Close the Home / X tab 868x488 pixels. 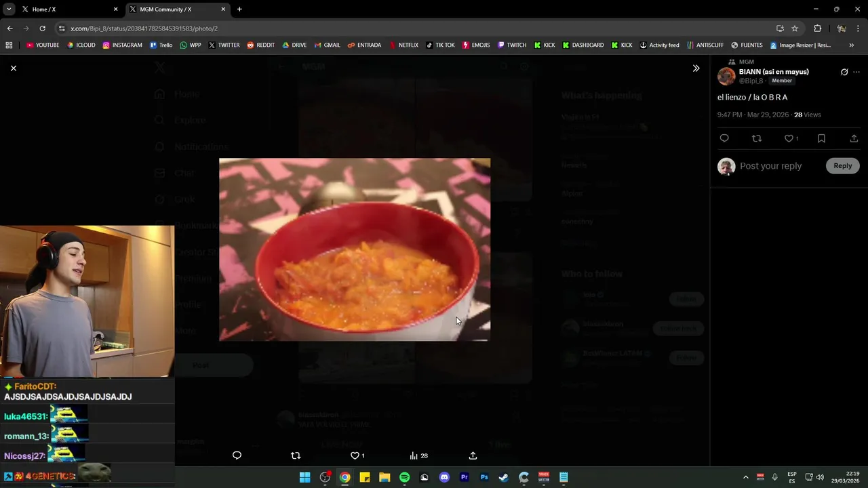pos(115,9)
